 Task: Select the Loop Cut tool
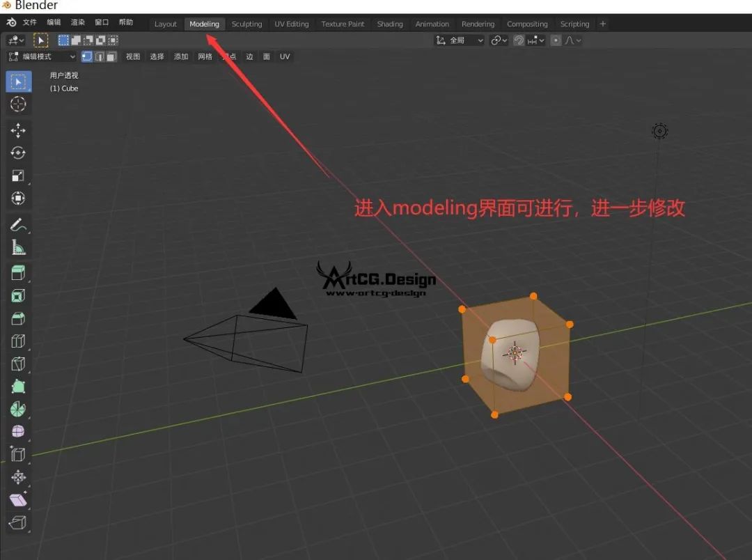click(x=18, y=341)
